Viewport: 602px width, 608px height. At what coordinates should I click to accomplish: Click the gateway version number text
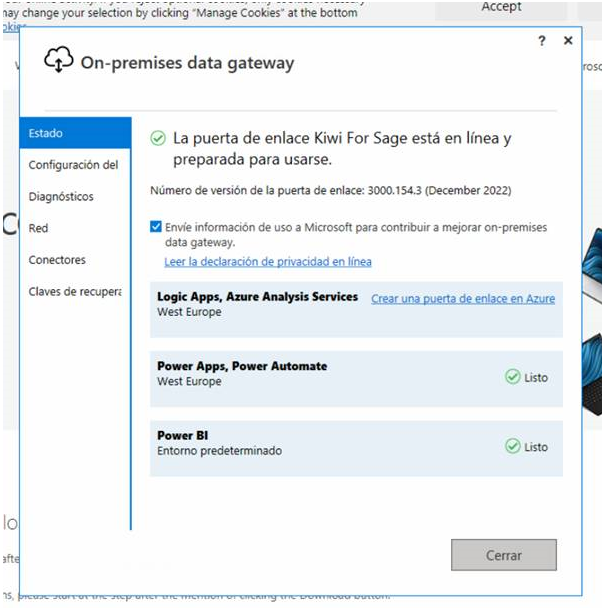point(331,190)
